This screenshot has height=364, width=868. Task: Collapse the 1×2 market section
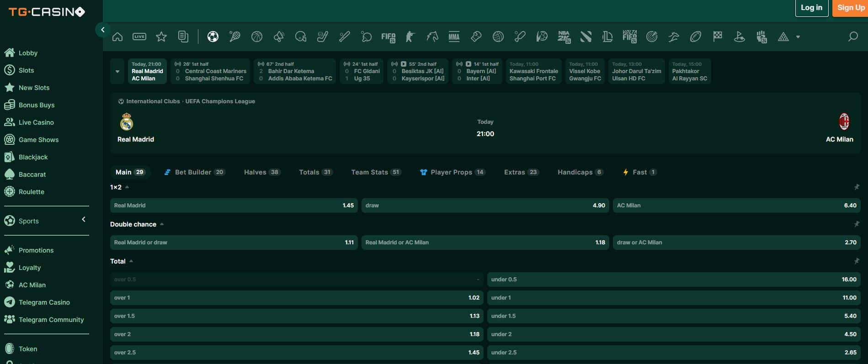tap(127, 187)
